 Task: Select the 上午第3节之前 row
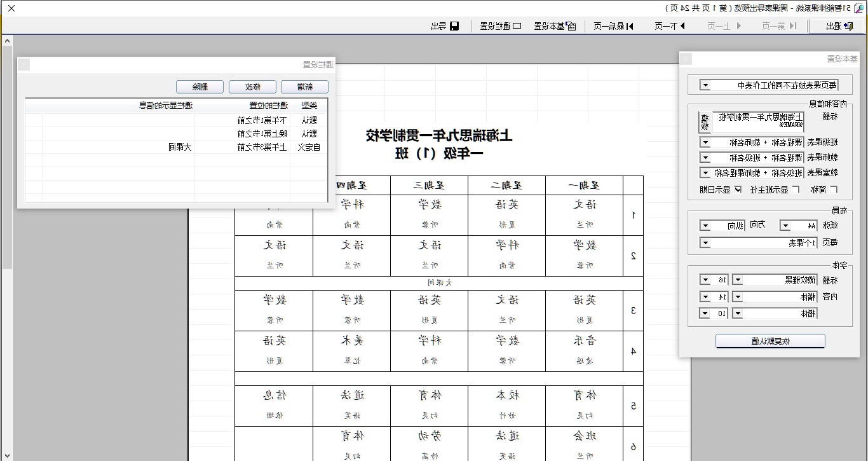pos(177,148)
